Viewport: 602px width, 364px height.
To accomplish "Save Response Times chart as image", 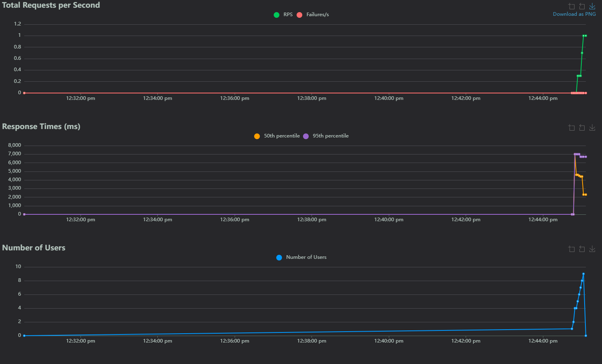I will [592, 127].
